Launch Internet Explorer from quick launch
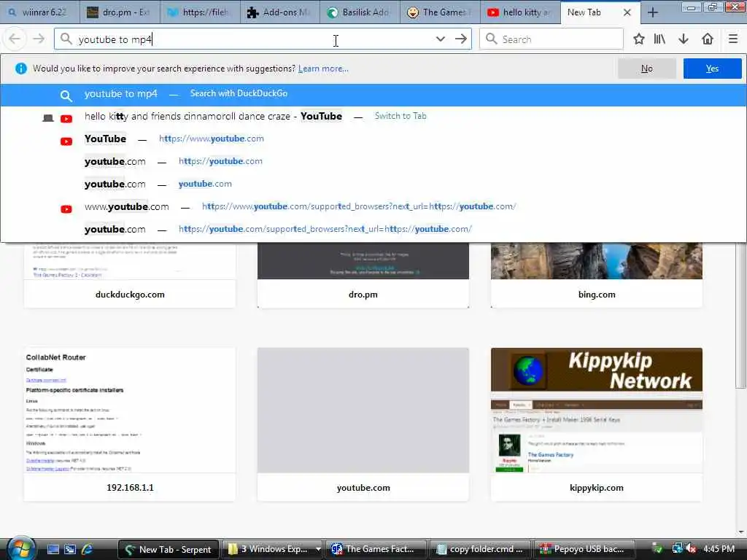 pos(87,549)
